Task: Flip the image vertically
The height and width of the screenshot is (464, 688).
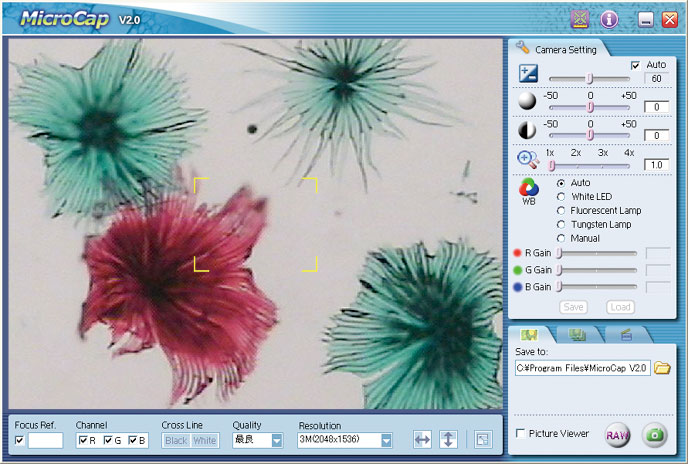Action: click(x=449, y=439)
